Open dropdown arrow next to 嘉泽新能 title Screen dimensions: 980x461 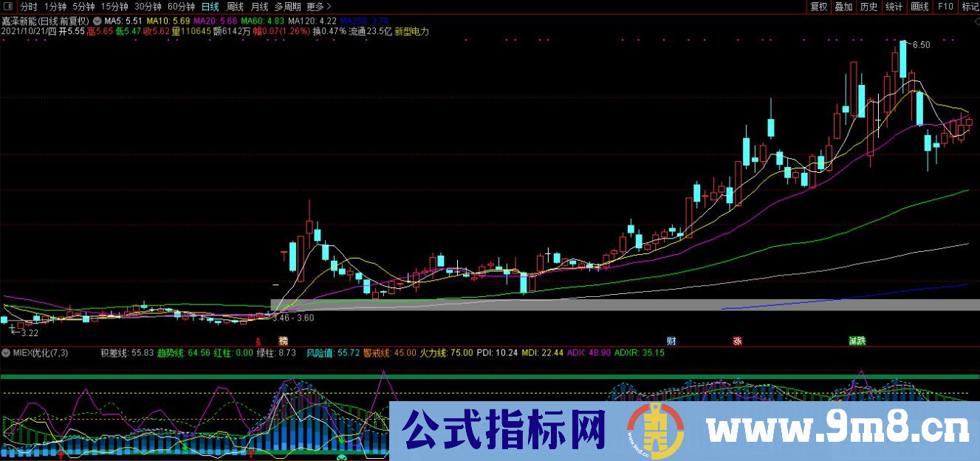click(x=97, y=21)
